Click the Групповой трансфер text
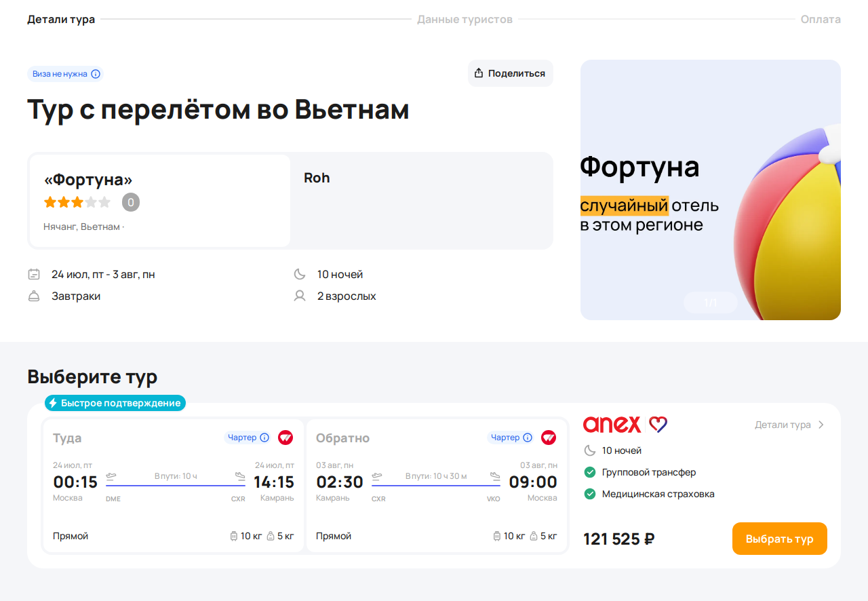868x601 pixels. [649, 472]
